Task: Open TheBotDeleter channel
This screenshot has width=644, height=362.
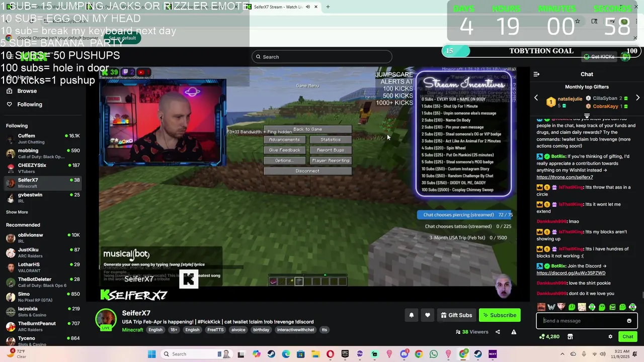Action: tap(43, 282)
